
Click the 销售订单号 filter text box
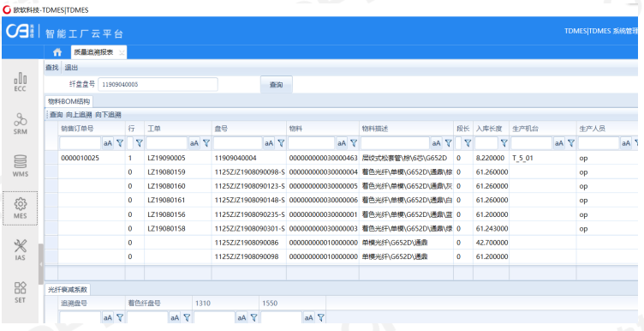click(x=80, y=143)
